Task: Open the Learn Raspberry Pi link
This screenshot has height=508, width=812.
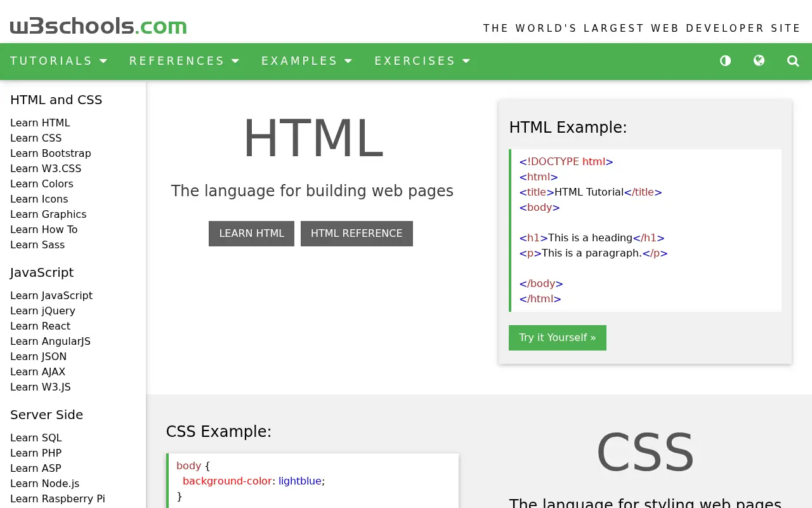Action: 58,499
